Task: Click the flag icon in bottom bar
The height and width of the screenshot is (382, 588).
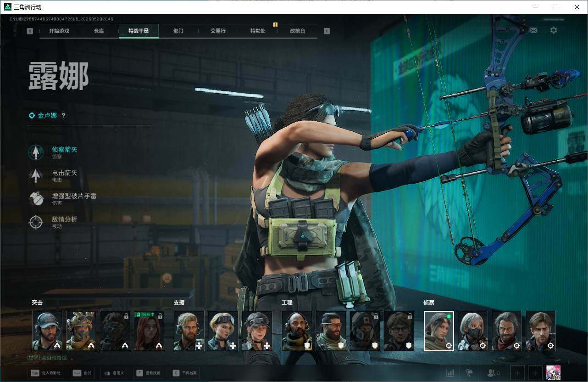Action: pos(469,373)
